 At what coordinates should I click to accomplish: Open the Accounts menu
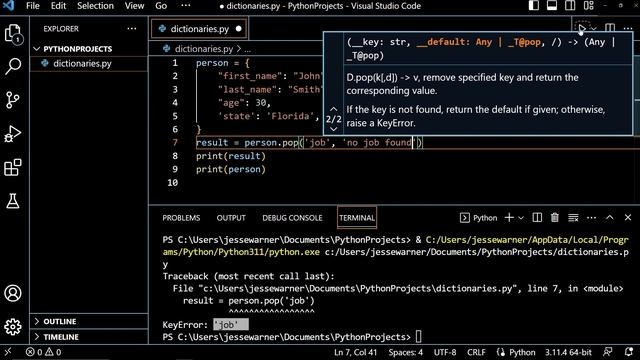pos(13,293)
